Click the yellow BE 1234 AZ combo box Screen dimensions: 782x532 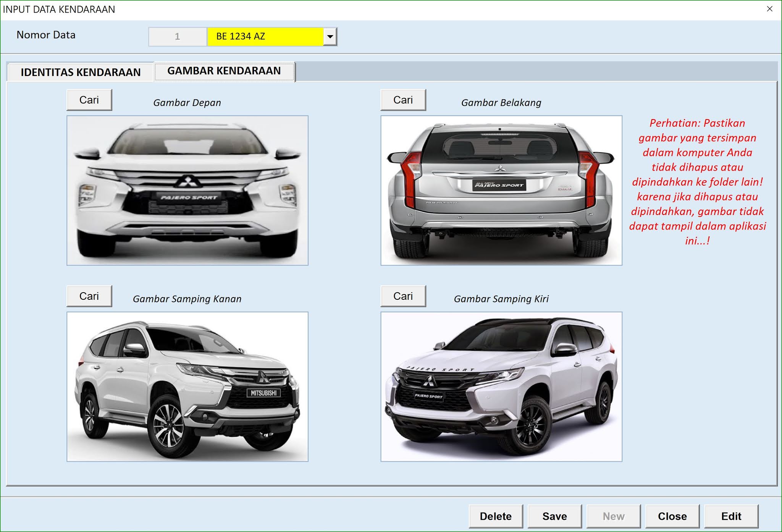pyautogui.click(x=265, y=37)
